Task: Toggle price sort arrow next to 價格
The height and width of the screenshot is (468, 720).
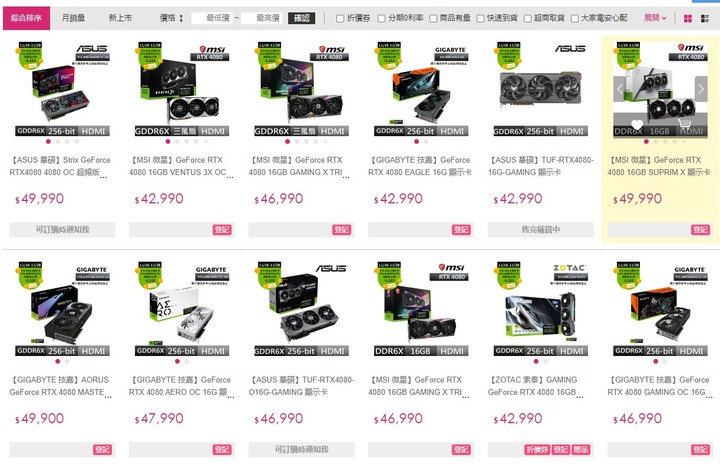Action: point(181,18)
